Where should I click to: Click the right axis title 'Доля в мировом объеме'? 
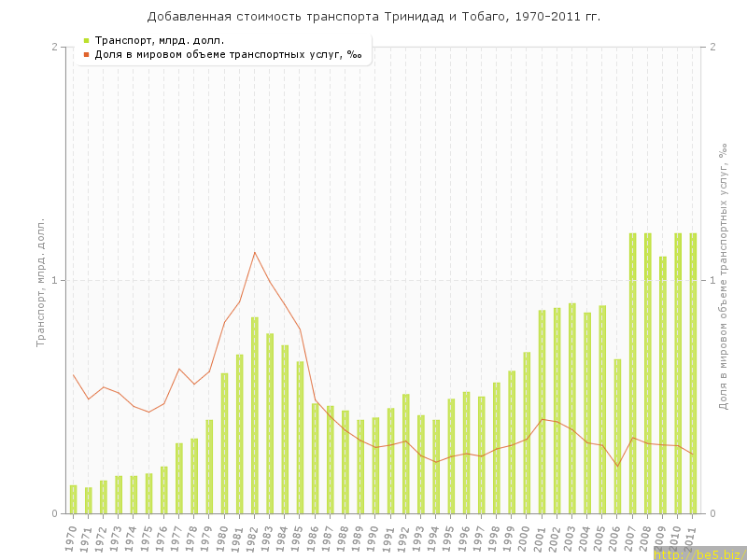(724, 276)
